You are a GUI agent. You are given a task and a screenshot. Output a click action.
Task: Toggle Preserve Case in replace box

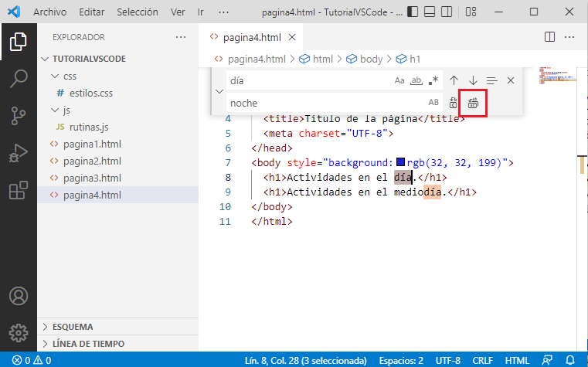click(x=433, y=102)
